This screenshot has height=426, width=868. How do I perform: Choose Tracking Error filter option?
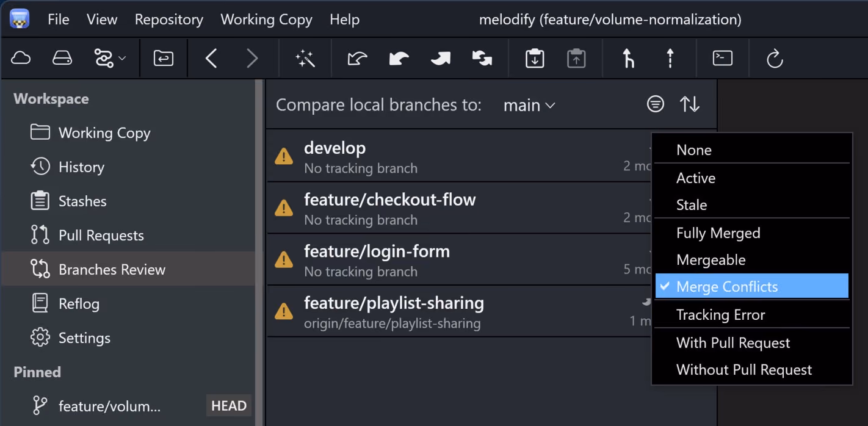[x=752, y=315]
